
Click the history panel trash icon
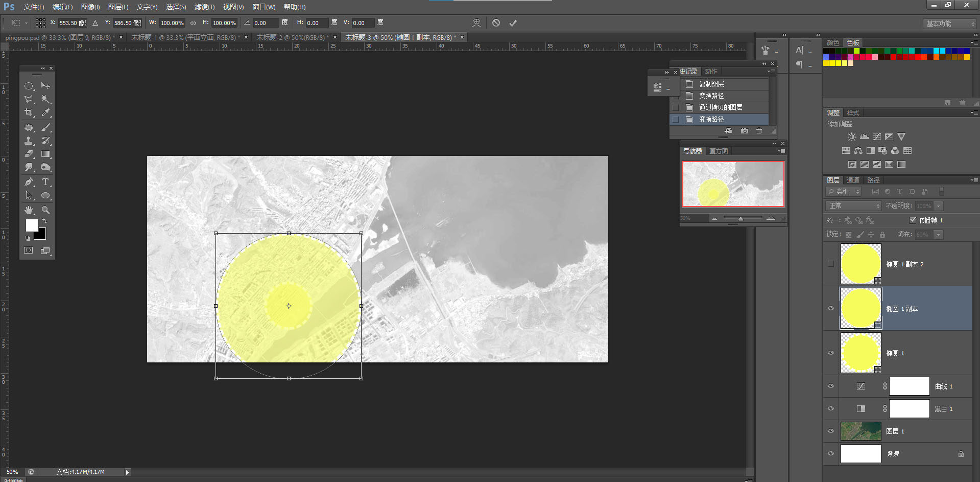pyautogui.click(x=759, y=131)
